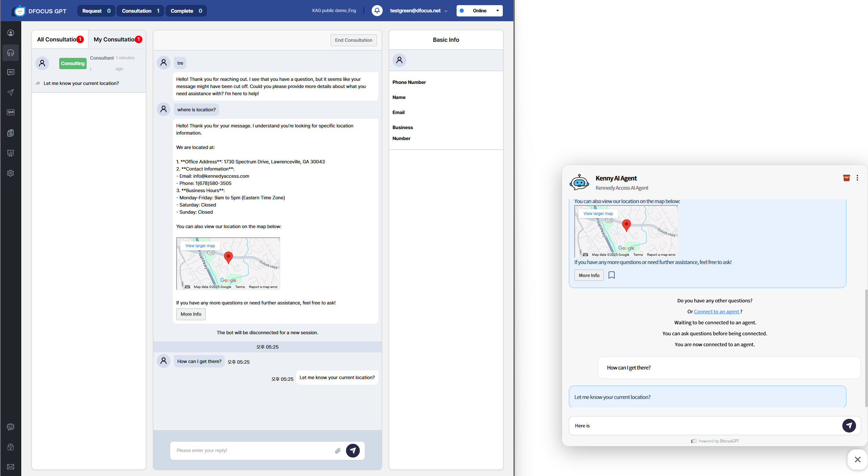Open the paper plane sidebar icon
868x476 pixels.
click(11, 92)
